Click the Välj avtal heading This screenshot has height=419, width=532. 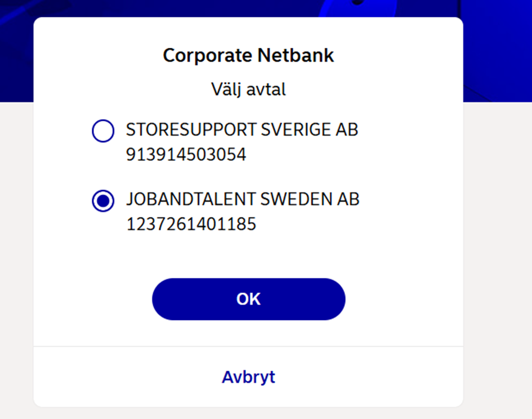(x=248, y=89)
